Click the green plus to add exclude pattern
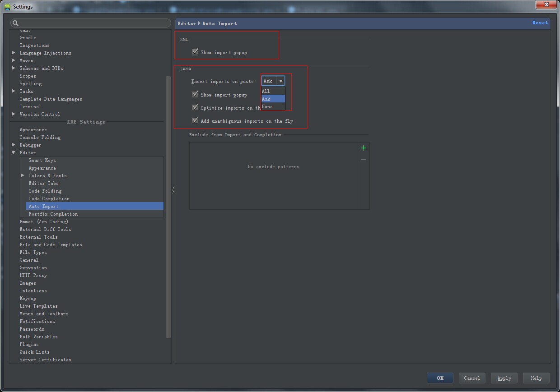Viewport: 560px width, 392px height. pos(363,148)
